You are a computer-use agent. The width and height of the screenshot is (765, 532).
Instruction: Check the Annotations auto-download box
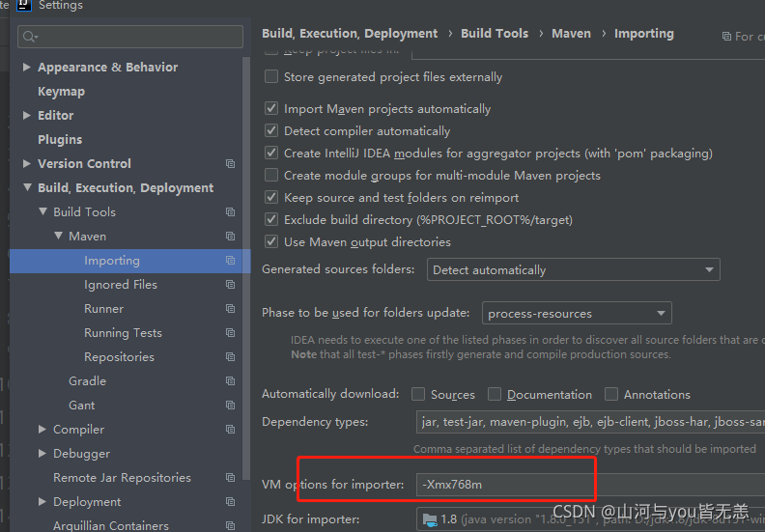tap(611, 394)
